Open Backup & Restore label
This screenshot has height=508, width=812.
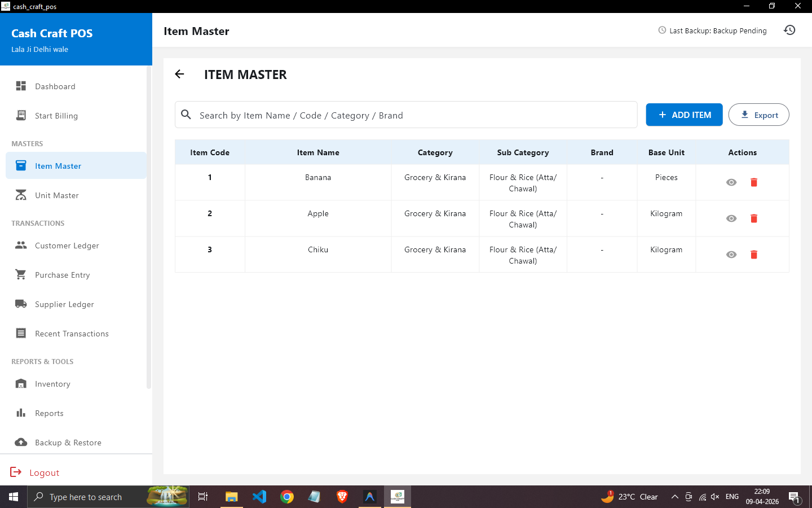click(x=68, y=443)
